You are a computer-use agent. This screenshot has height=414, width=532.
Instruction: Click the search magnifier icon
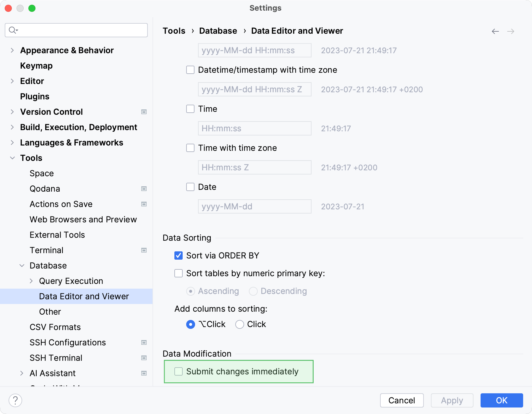coord(13,30)
